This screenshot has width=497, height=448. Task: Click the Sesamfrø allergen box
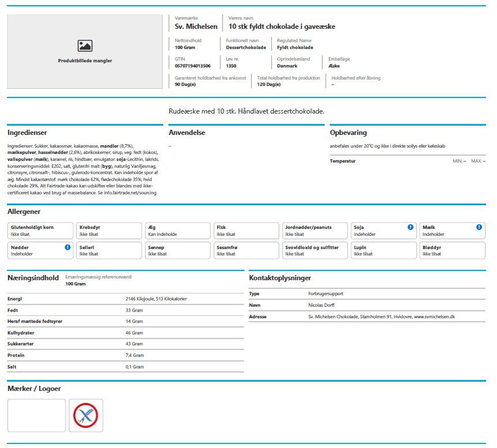tap(246, 250)
